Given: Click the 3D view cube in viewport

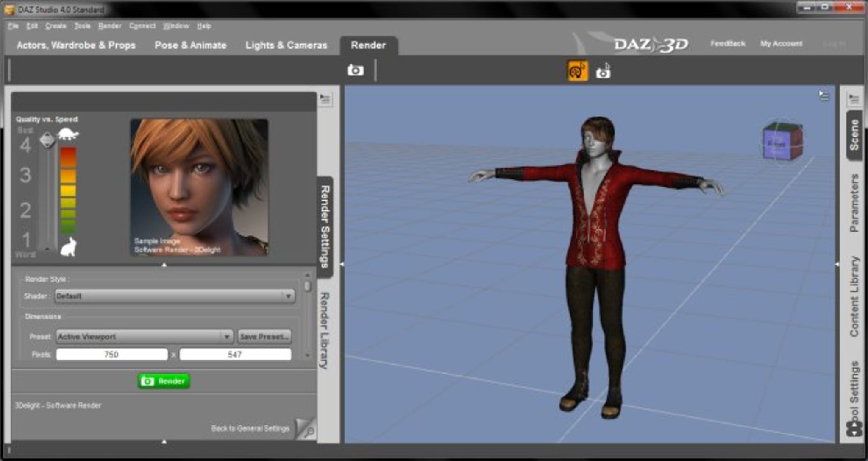Looking at the screenshot, I should [782, 142].
